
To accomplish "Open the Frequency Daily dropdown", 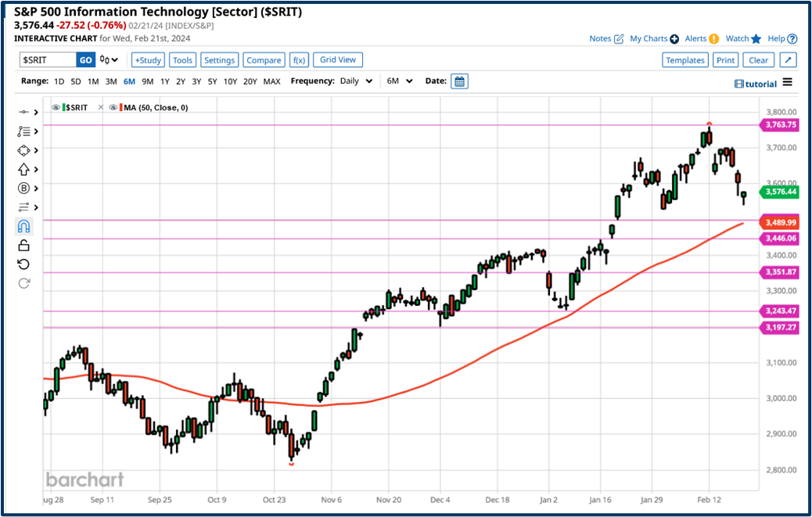I will (x=355, y=81).
